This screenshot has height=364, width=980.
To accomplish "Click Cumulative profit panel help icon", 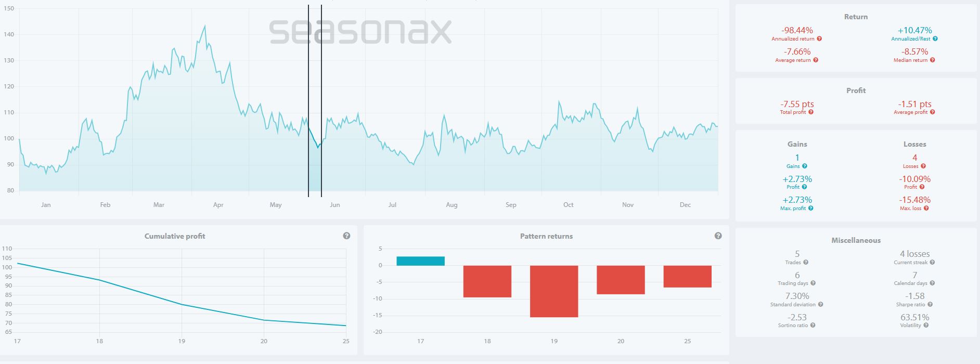I will [x=346, y=236].
